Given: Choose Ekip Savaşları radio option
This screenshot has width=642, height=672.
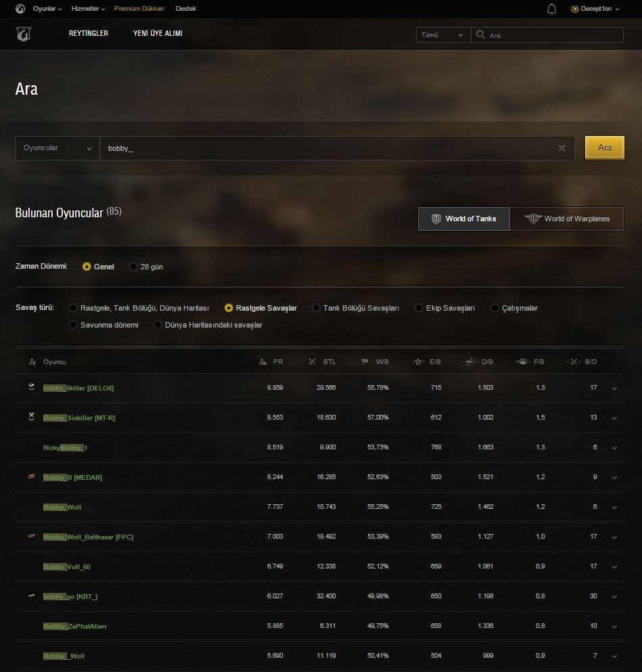Looking at the screenshot, I should click(x=419, y=308).
